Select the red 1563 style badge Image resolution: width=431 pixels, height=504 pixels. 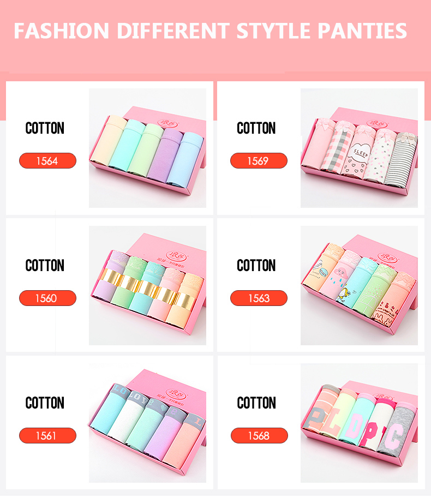(x=259, y=298)
